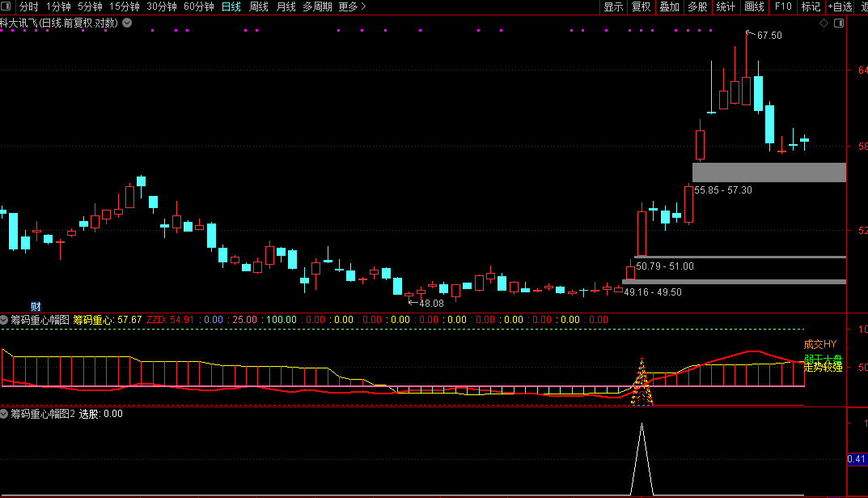Click the 走势较强 yellow label
This screenshot has height=498, width=868.
pyautogui.click(x=823, y=368)
